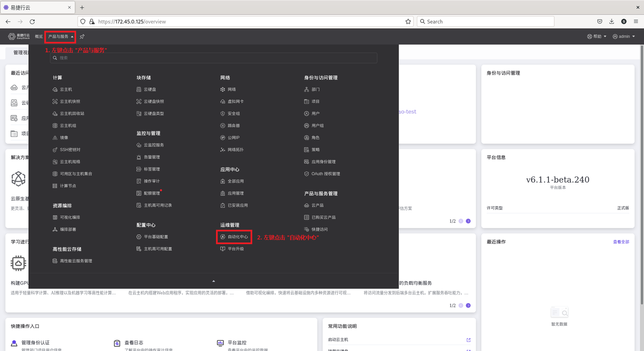Open browser downloads icon
644x351 pixels.
tap(612, 21)
